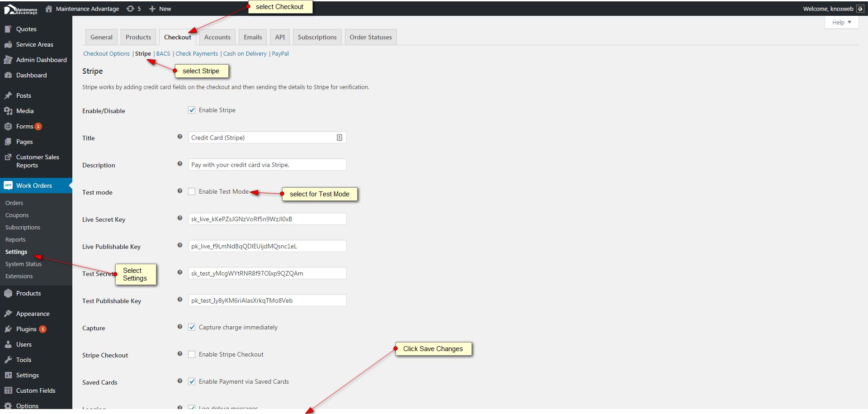This screenshot has height=414, width=868.
Task: Switch to the Accounts tab
Action: pyautogui.click(x=217, y=37)
